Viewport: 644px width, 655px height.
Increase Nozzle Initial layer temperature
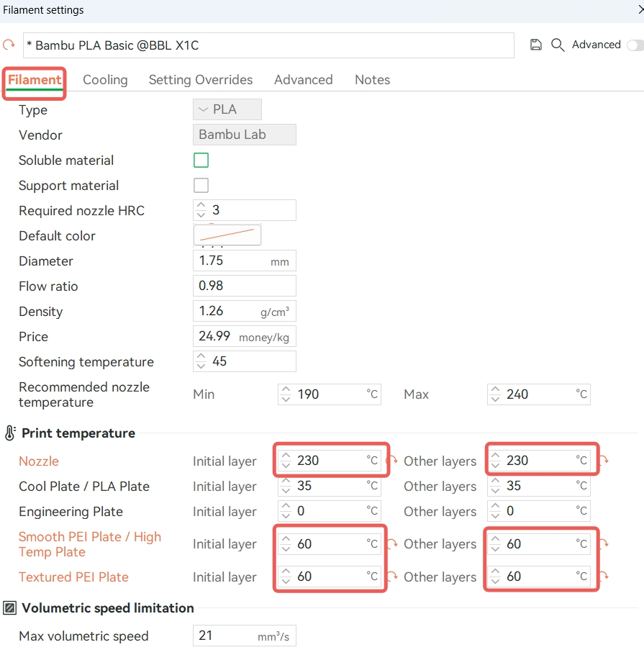click(x=286, y=456)
